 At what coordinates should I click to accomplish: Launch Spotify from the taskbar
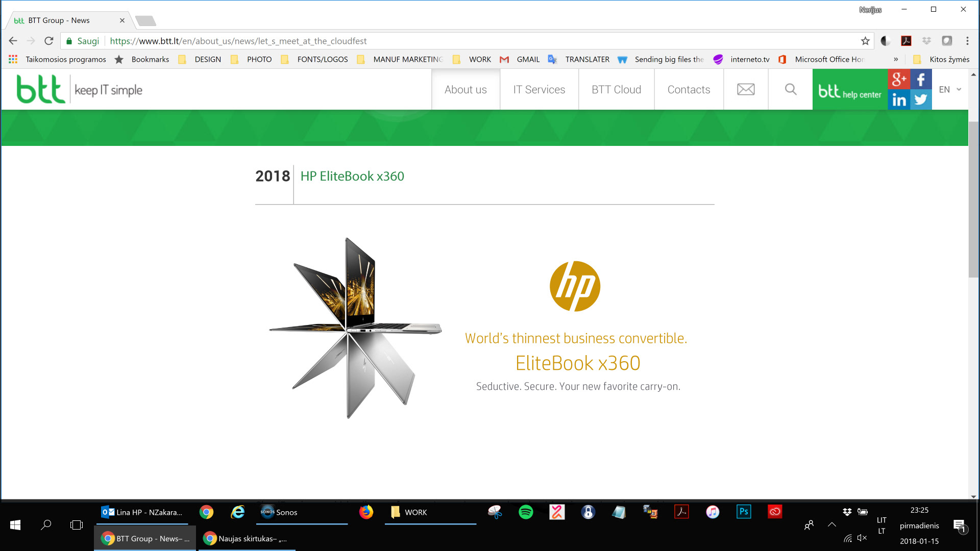(x=526, y=512)
